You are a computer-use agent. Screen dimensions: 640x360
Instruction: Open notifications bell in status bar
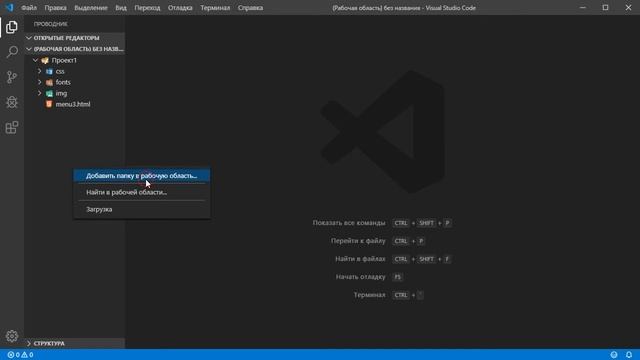pyautogui.click(x=629, y=355)
